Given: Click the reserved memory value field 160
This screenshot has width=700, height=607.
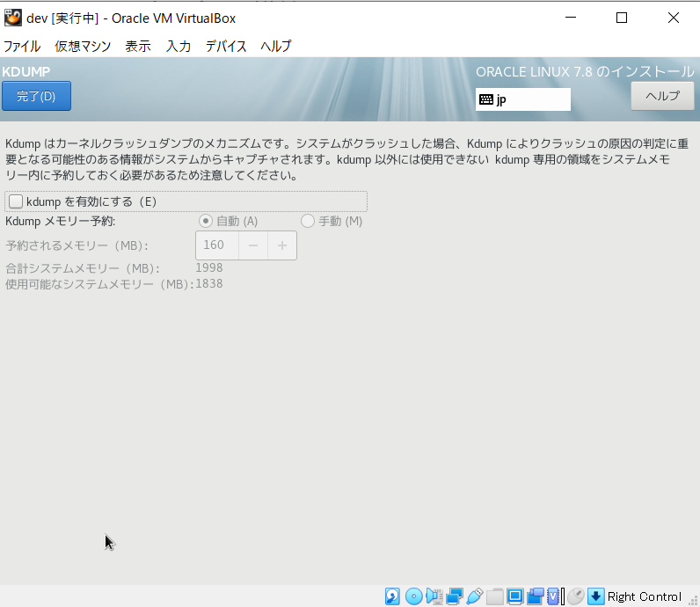Looking at the screenshot, I should pyautogui.click(x=217, y=245).
